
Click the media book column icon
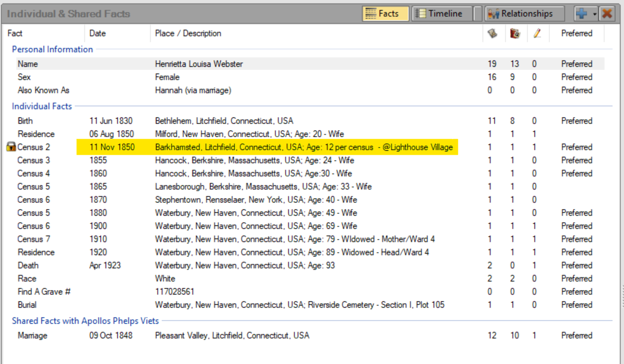pyautogui.click(x=515, y=33)
